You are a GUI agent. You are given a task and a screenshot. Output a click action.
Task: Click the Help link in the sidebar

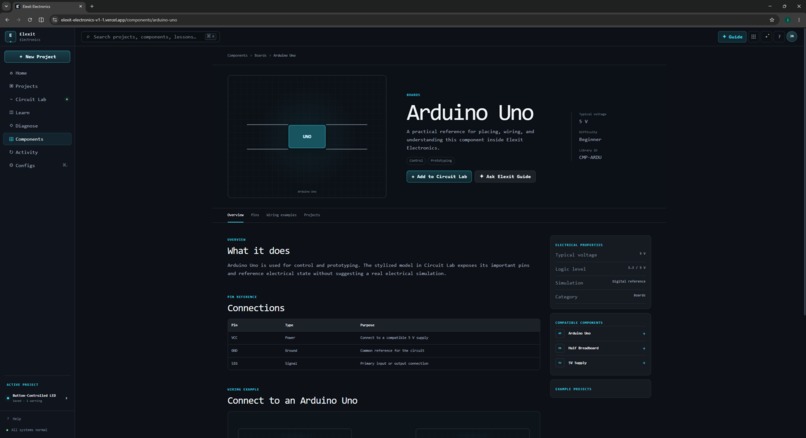pos(14,419)
